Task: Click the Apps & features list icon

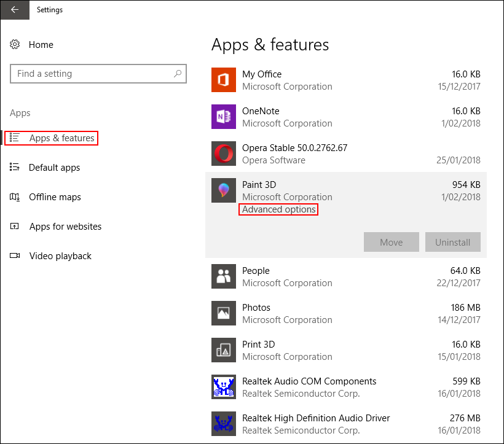Action: tap(15, 138)
